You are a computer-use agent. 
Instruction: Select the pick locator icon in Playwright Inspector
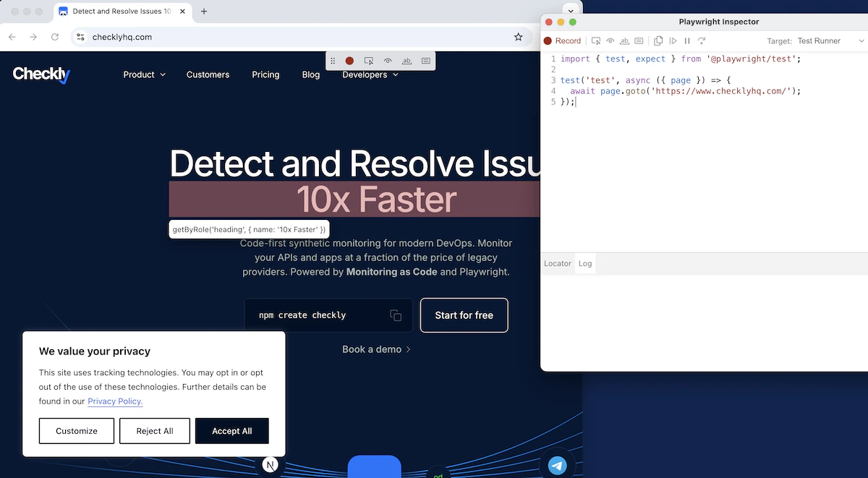click(x=596, y=40)
